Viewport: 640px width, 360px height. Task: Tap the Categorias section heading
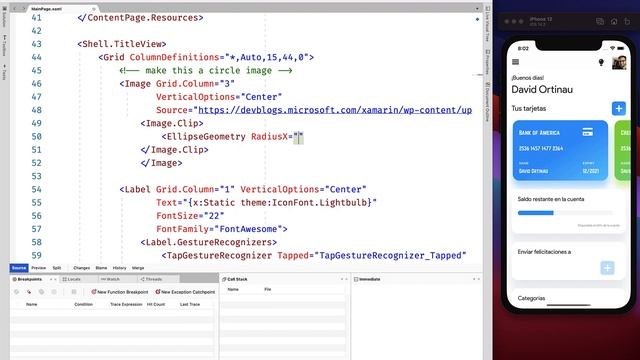tap(531, 298)
